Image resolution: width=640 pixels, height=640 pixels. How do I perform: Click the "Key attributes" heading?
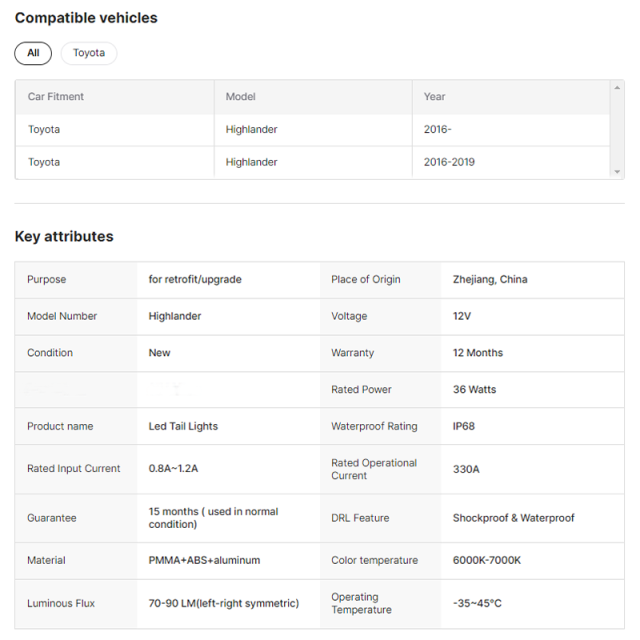point(64,237)
